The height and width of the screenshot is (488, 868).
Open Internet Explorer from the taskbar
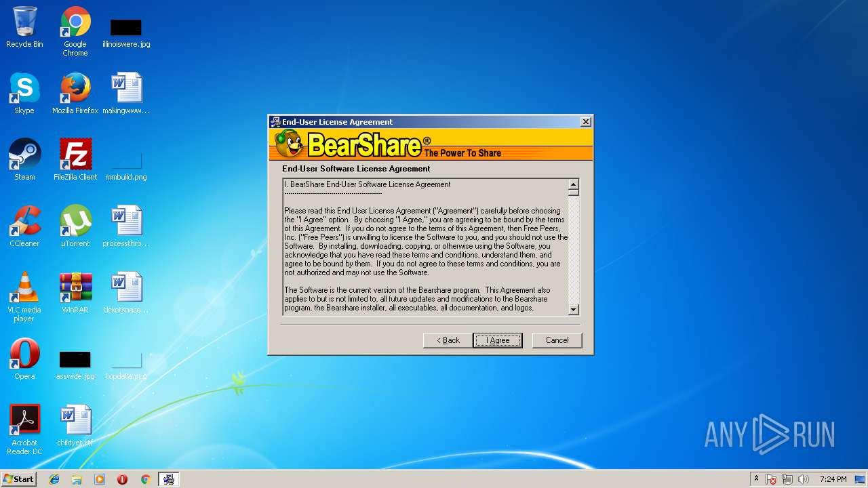54,479
